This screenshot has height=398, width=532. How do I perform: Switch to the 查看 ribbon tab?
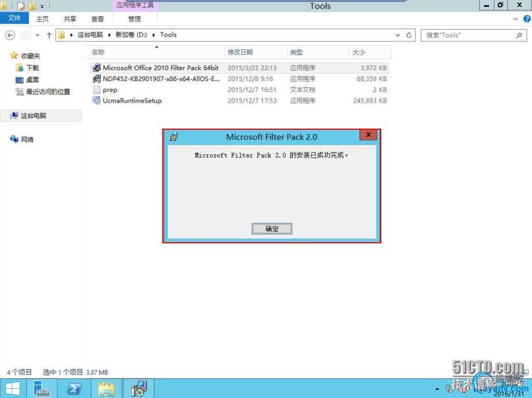point(98,19)
